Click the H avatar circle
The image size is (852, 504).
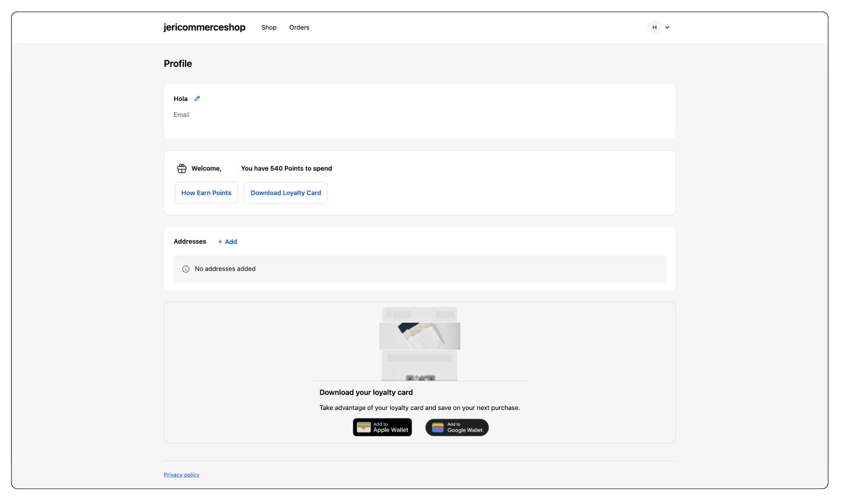654,27
